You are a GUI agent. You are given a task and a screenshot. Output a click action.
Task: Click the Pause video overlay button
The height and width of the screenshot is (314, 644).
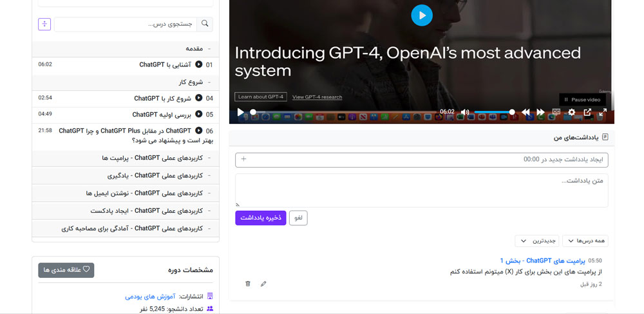(582, 99)
